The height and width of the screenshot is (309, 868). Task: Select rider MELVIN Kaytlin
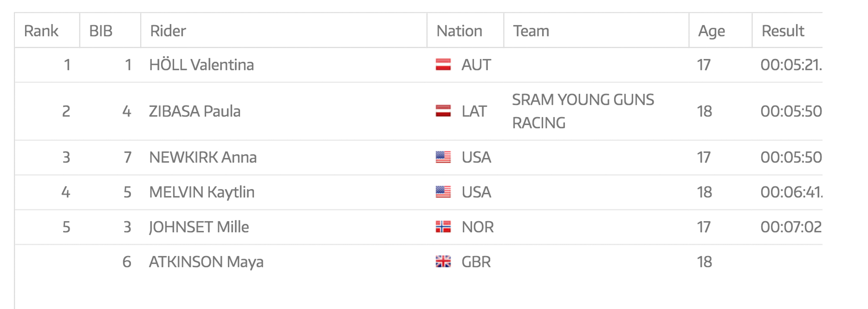pyautogui.click(x=202, y=192)
